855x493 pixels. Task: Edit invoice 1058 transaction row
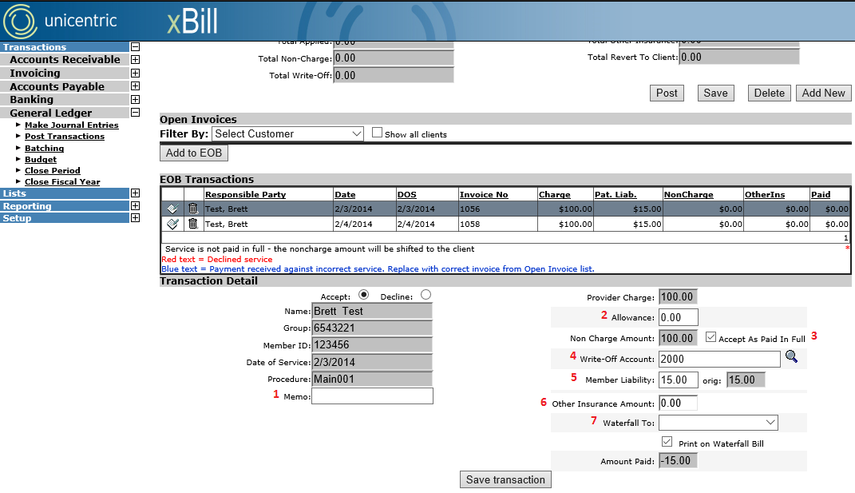click(x=172, y=224)
